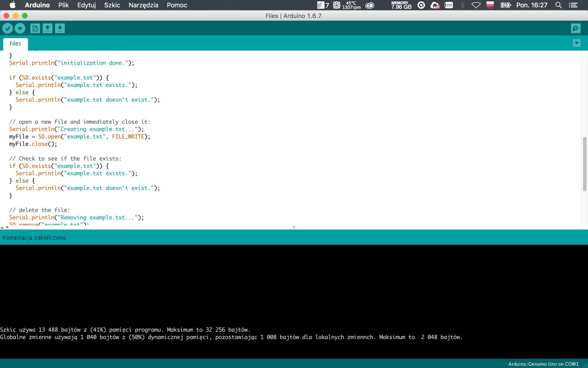Click the Upload arrow button
Viewport: 588px width, 368px height.
20,28
